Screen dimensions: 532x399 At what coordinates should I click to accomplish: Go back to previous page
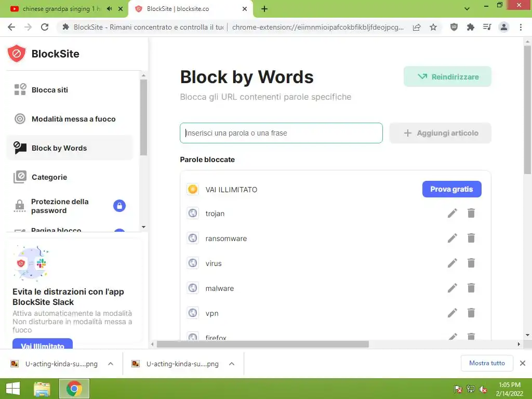point(11,27)
